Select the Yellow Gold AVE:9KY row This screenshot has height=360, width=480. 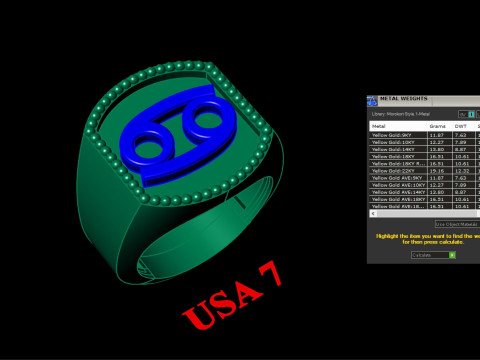(x=424, y=178)
